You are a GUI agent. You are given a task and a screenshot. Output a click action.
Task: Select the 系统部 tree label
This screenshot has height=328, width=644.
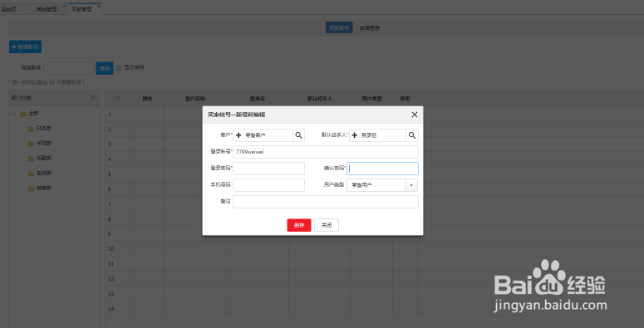[44, 174]
